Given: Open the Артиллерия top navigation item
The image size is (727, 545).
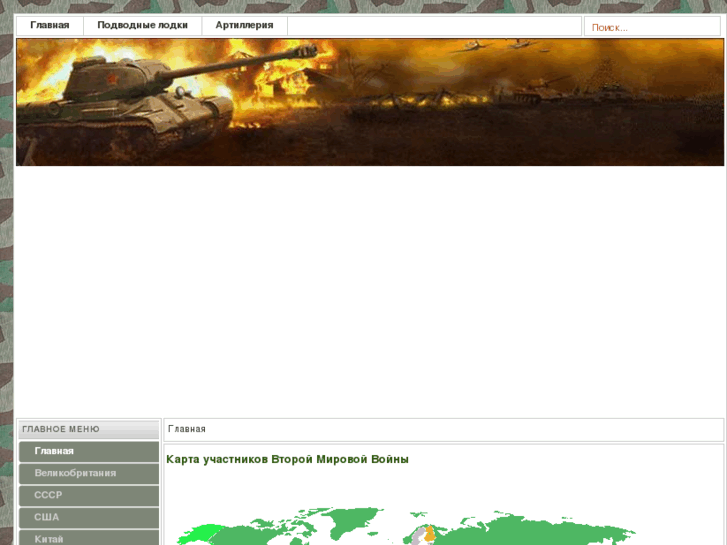Looking at the screenshot, I should pos(244,26).
